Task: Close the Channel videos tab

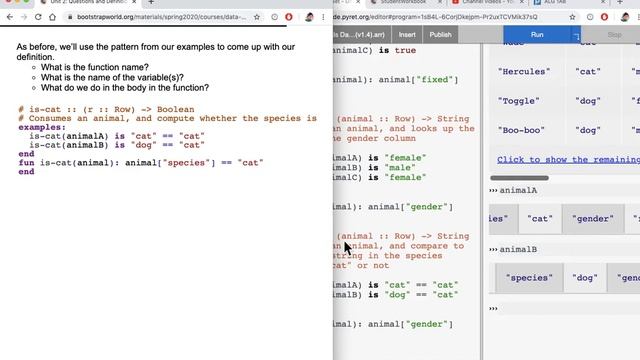Action: [x=522, y=2]
